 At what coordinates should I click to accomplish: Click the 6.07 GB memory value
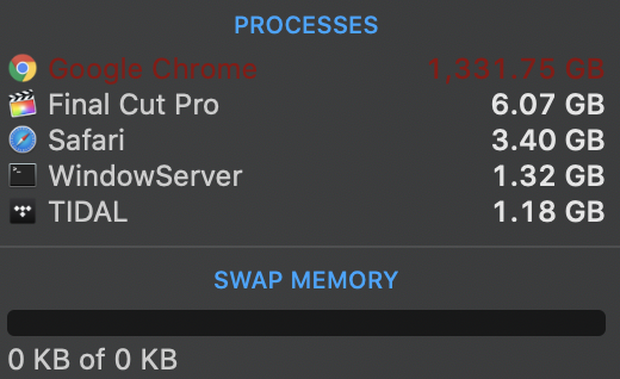pyautogui.click(x=548, y=104)
